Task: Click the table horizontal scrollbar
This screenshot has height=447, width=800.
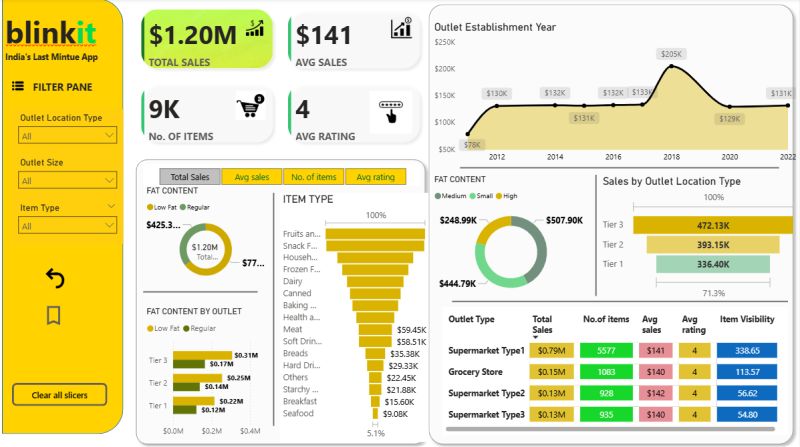Action: click(x=610, y=429)
